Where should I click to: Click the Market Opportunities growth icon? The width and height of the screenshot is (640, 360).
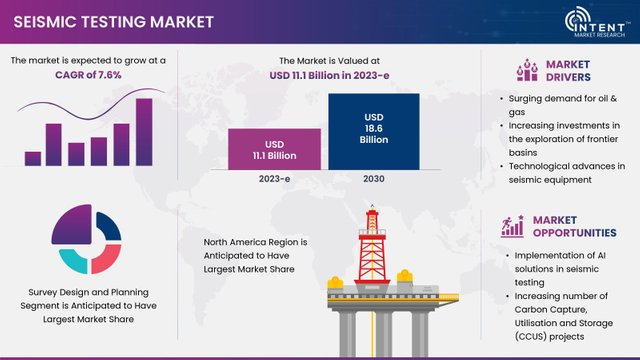pyautogui.click(x=512, y=226)
